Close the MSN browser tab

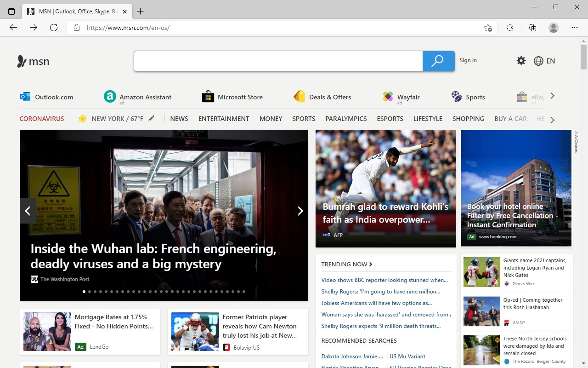(125, 11)
